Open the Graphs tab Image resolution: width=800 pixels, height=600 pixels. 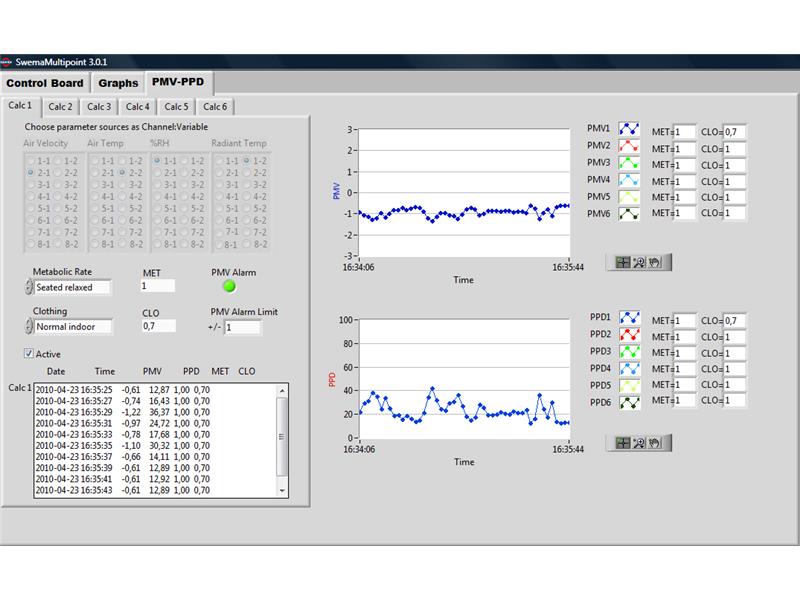click(x=118, y=83)
